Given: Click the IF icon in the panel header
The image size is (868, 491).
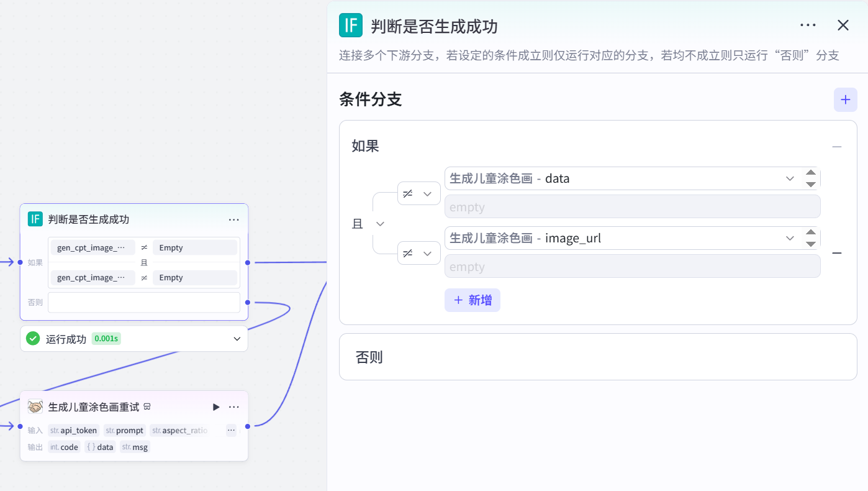Looking at the screenshot, I should pos(351,25).
